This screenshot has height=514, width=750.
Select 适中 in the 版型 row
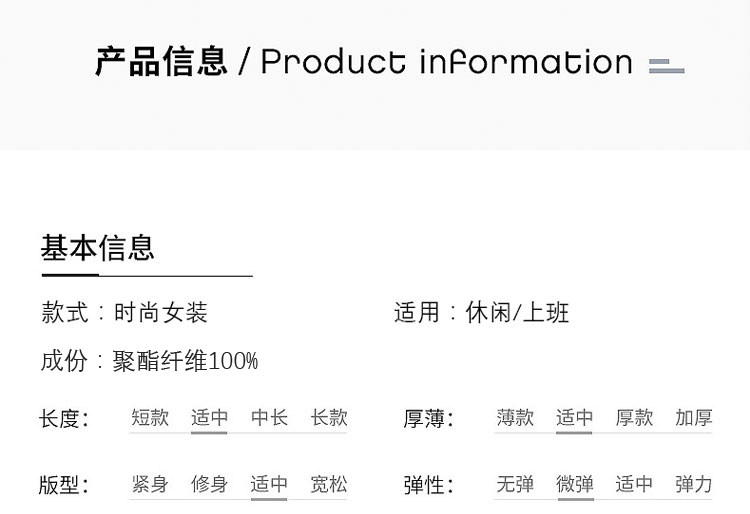coord(269,485)
